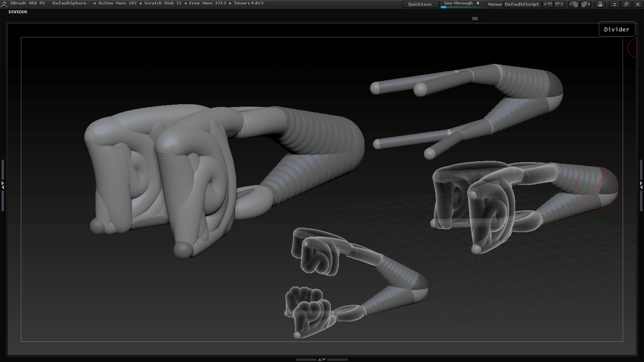Load previous UI layout icon
The image size is (644, 362).
click(574, 4)
